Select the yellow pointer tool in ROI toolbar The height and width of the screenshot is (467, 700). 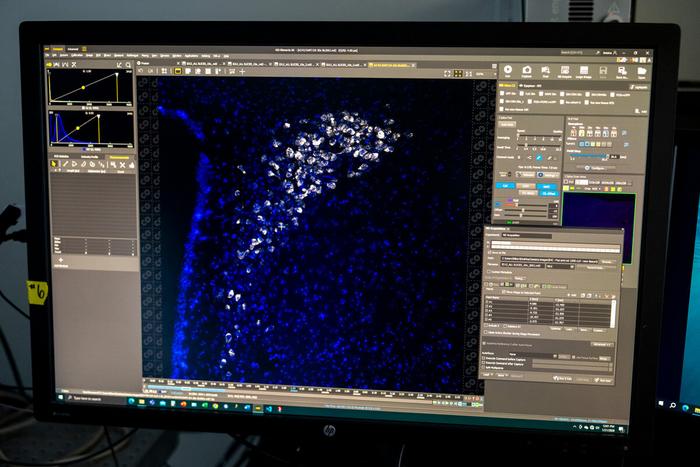(x=54, y=164)
